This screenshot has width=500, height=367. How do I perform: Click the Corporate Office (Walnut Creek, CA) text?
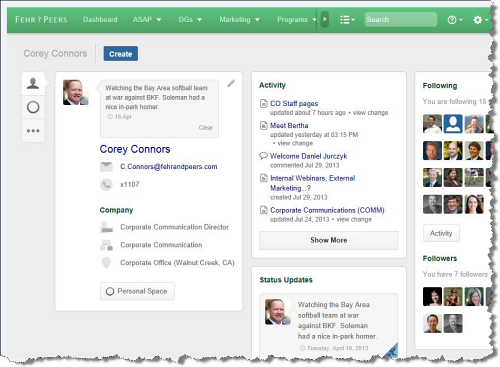point(177,263)
